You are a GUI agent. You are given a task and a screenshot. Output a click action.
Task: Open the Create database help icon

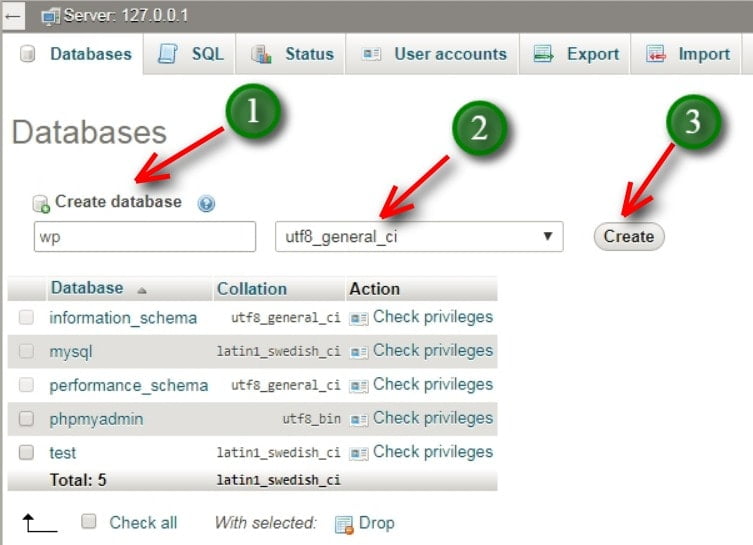[206, 204]
